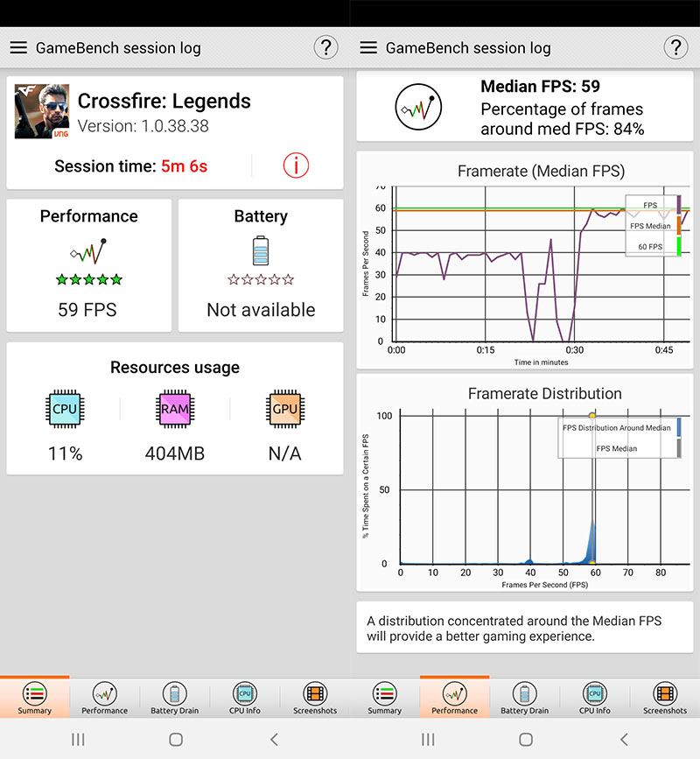Tap Android recent apps button on right screen
Viewport: 700px width, 759px height.
428,739
